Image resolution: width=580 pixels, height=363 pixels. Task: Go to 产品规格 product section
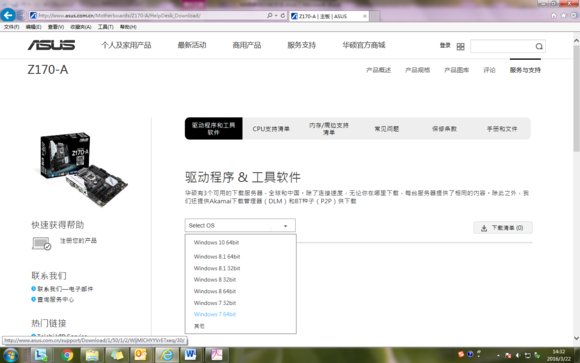pos(418,70)
